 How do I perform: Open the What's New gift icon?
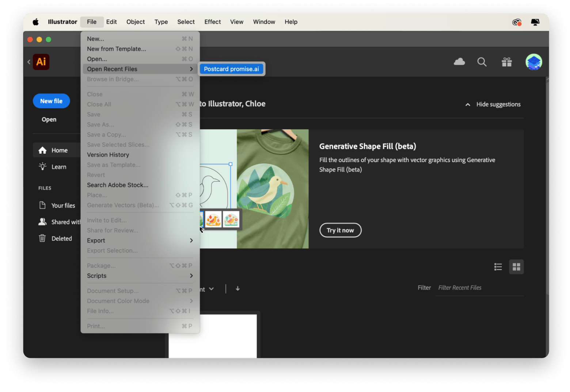pos(507,62)
